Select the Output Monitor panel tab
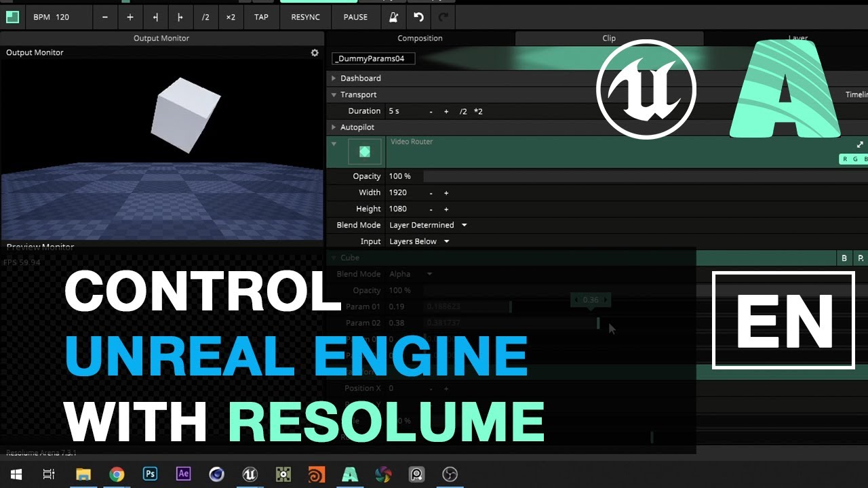The width and height of the screenshot is (868, 488). coord(161,38)
